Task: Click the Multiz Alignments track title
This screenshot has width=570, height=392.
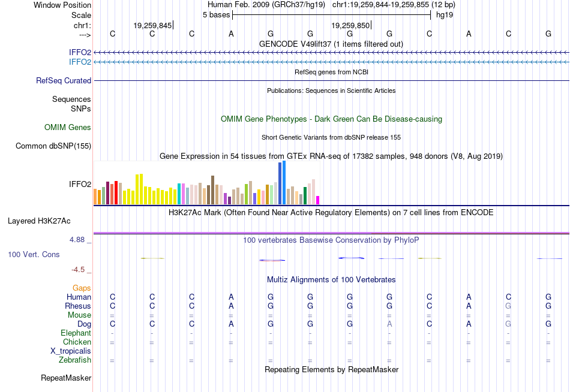Action: pyautogui.click(x=331, y=280)
